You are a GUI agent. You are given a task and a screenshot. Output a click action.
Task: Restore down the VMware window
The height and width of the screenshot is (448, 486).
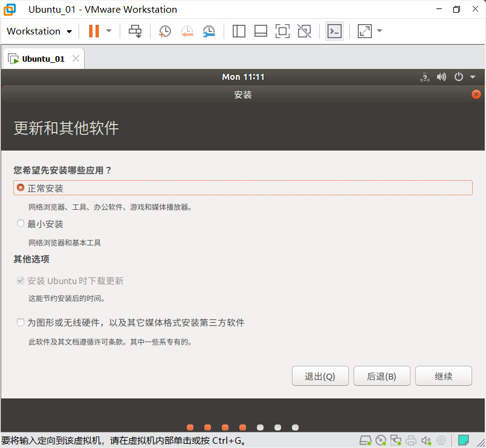(x=456, y=9)
